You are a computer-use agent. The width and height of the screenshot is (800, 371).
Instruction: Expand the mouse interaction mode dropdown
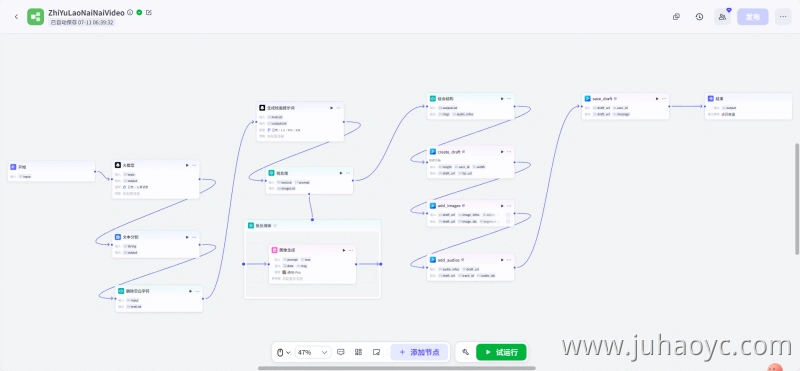coord(283,352)
